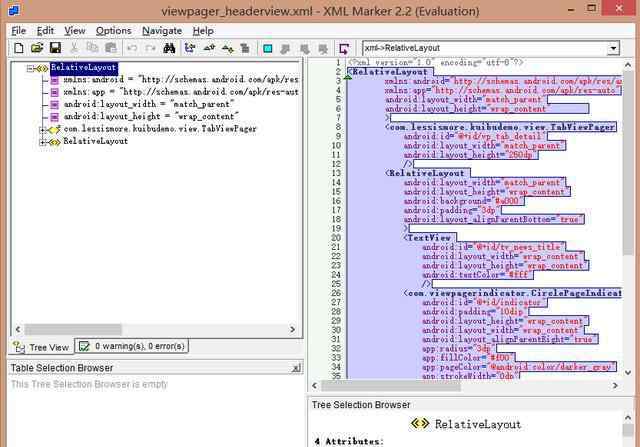Click android:textColor attribute on line 24
Screen dimensions: 640x447
pos(477,275)
